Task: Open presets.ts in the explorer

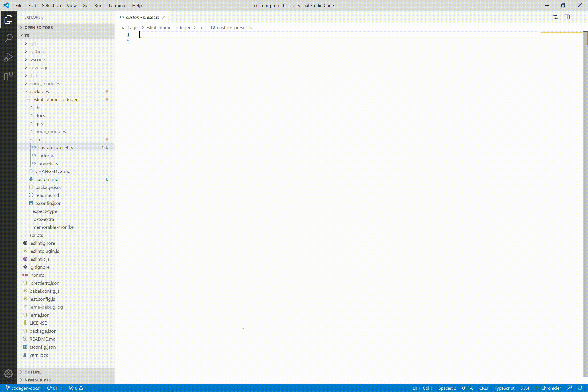Action: click(48, 163)
